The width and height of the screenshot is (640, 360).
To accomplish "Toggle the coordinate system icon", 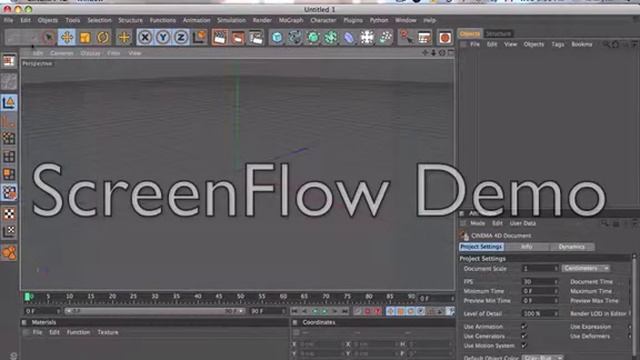I will [x=199, y=38].
